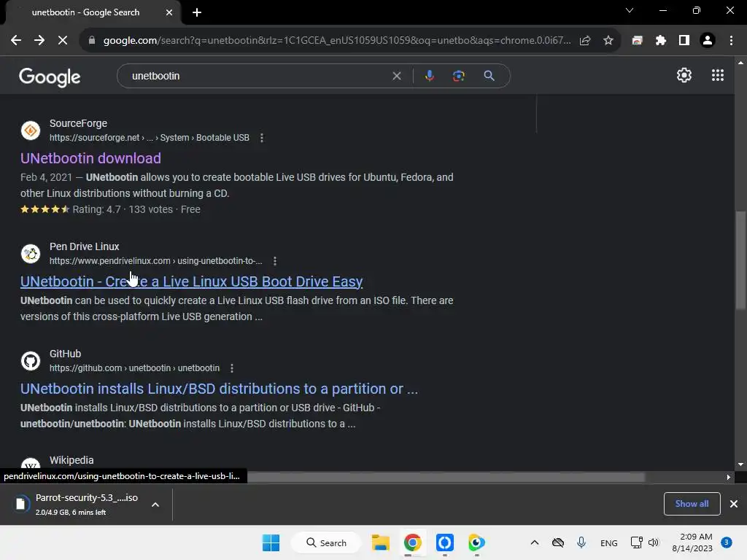This screenshot has height=560, width=747.
Task: Share this page from the address bar
Action: click(585, 41)
